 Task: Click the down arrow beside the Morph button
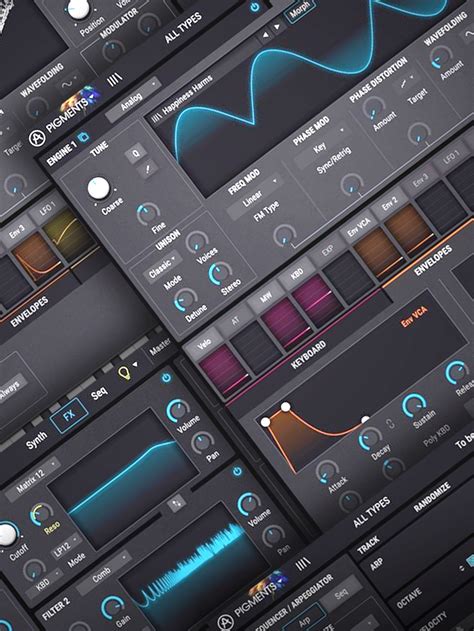277,27
